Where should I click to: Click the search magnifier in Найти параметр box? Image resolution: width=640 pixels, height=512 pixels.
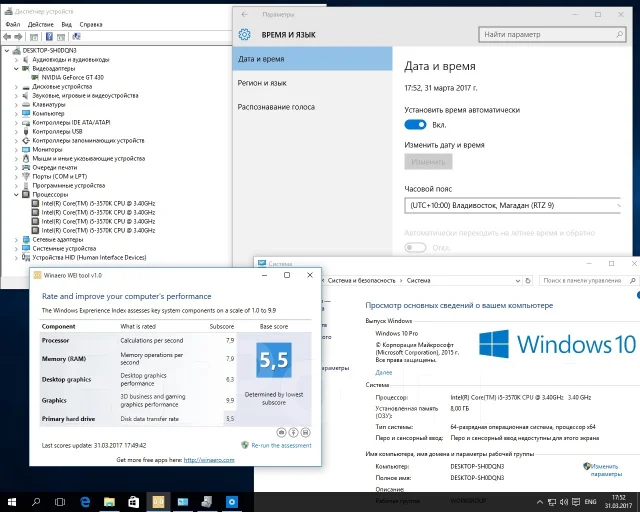pos(619,35)
